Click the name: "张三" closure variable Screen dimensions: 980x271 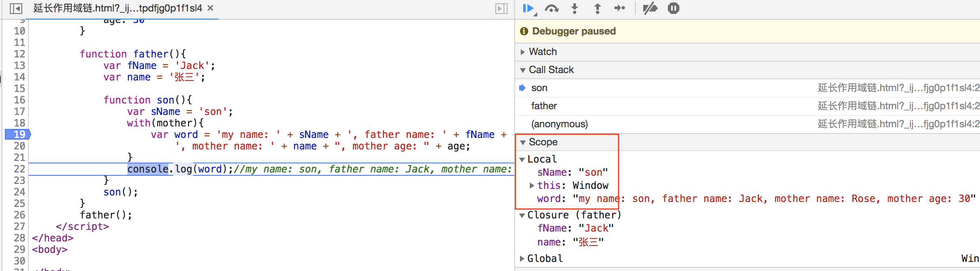[x=571, y=242]
